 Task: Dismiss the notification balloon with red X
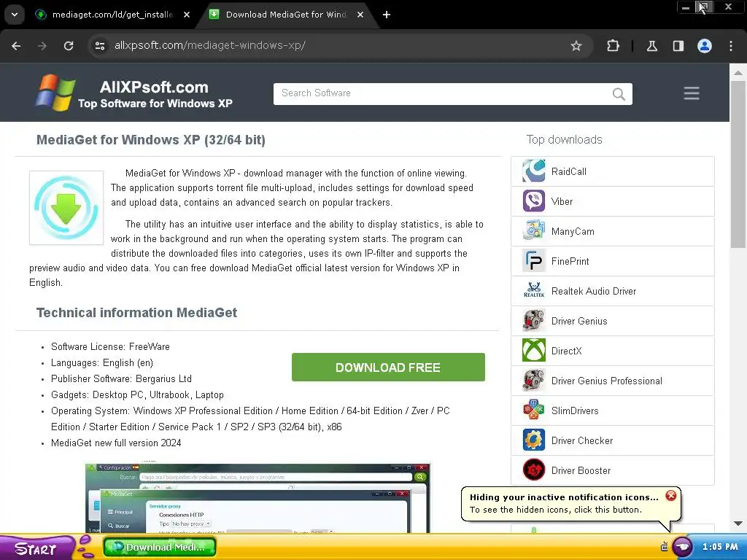[671, 496]
